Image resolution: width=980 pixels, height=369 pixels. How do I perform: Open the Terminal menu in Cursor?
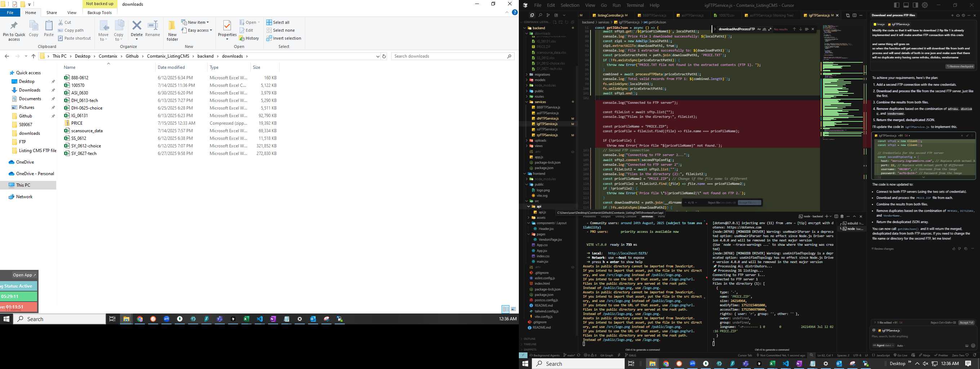click(x=635, y=5)
